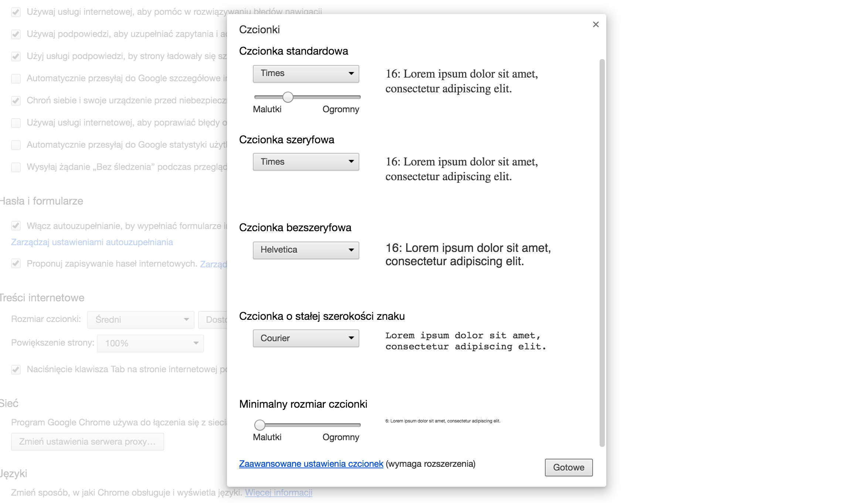Toggle 'Automatycznie przesyłaj do Google szczegółowe' checkbox
Viewport: 868px width, 503px height.
(x=16, y=79)
